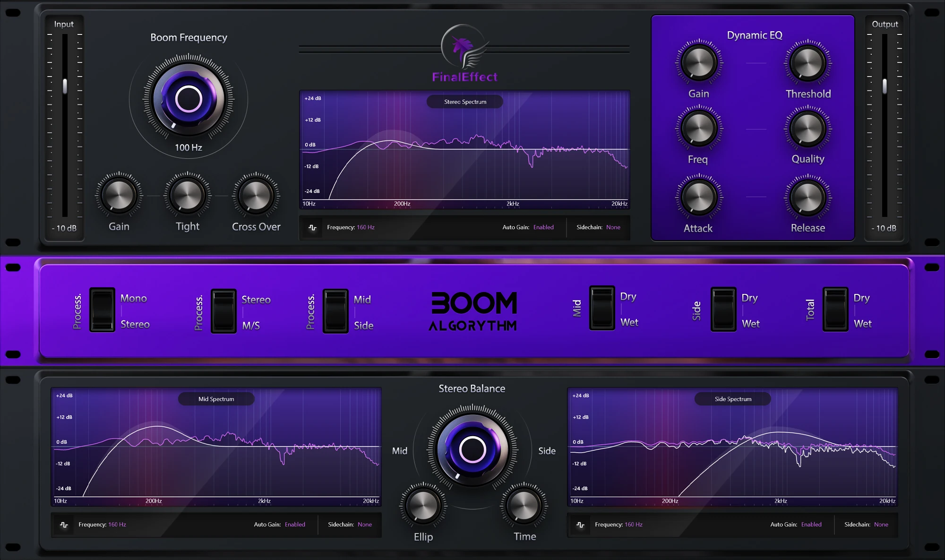The width and height of the screenshot is (945, 560).
Task: Click the Boom Frequency large knob
Action: [189, 99]
